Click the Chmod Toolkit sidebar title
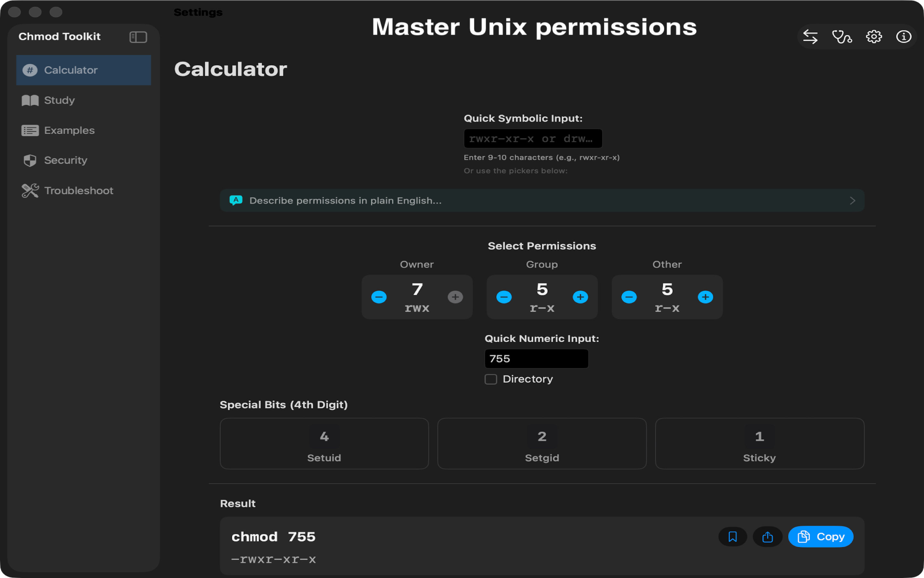Viewport: 924px width, 578px height. tap(60, 36)
